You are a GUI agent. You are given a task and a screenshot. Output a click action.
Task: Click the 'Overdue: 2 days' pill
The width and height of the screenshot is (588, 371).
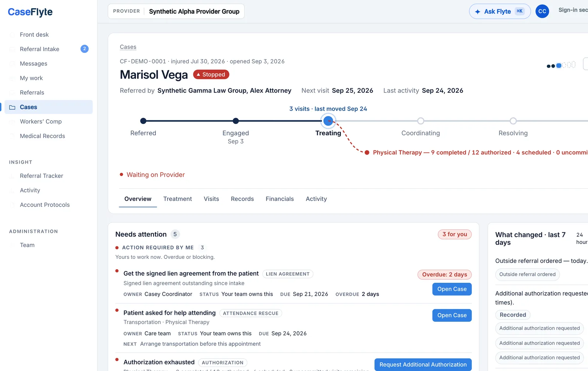444,275
